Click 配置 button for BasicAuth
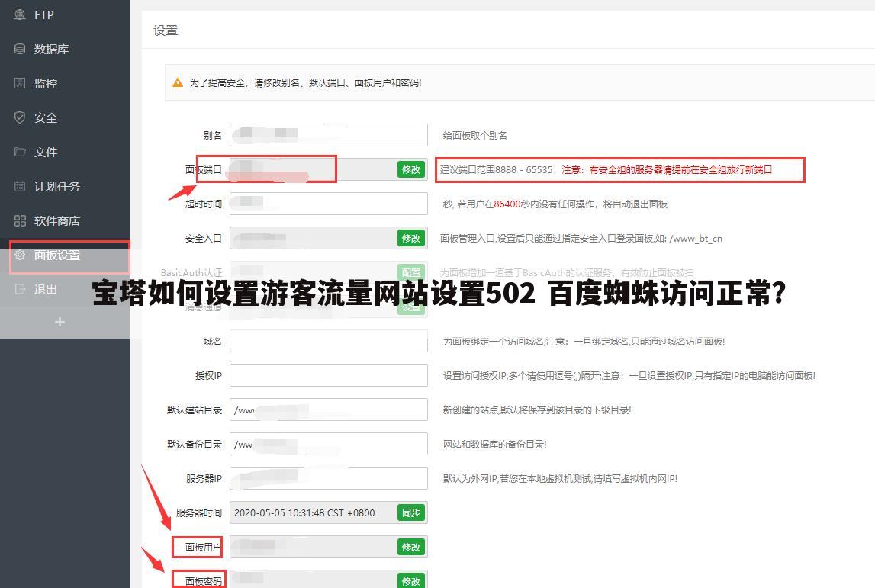The width and height of the screenshot is (875, 588). [411, 273]
